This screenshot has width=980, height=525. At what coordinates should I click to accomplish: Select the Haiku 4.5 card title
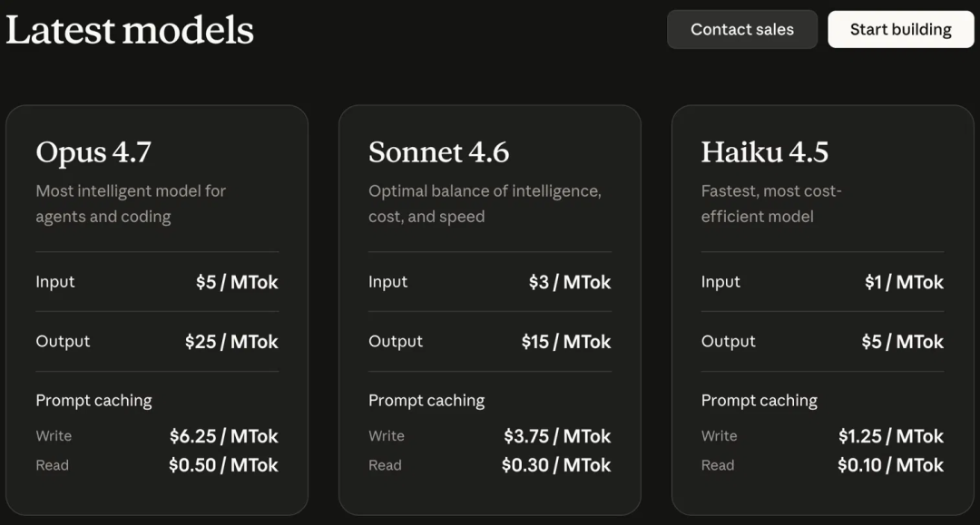click(x=764, y=152)
